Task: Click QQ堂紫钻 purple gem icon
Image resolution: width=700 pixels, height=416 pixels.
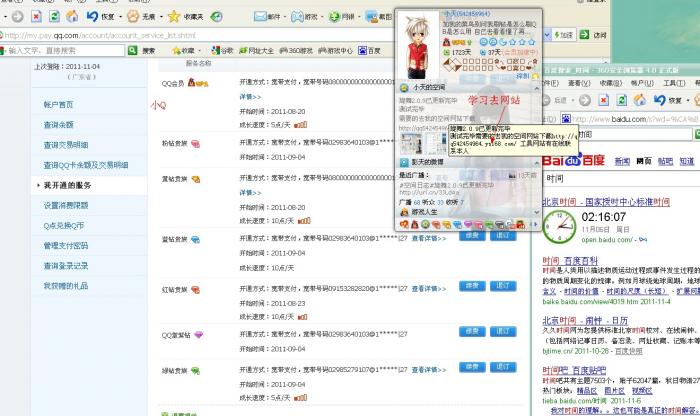Action: [x=199, y=335]
